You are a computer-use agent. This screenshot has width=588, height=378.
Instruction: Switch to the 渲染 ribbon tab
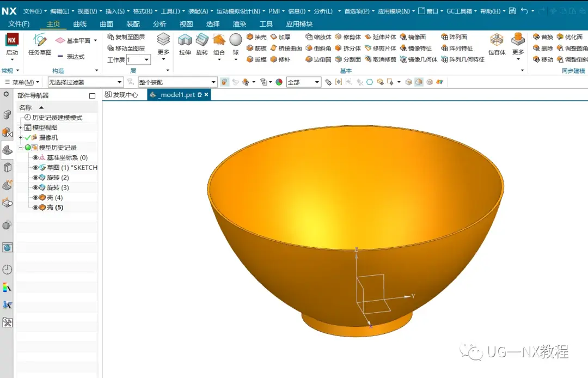coord(240,24)
